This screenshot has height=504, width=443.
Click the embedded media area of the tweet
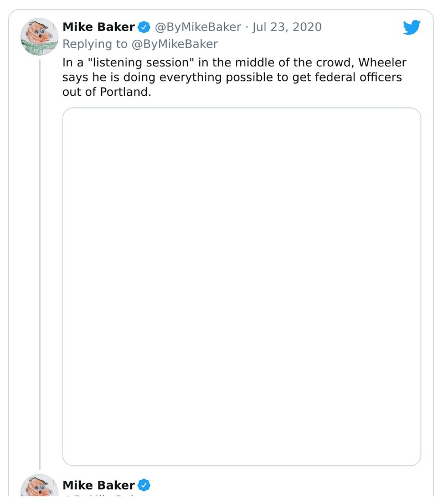(x=241, y=285)
